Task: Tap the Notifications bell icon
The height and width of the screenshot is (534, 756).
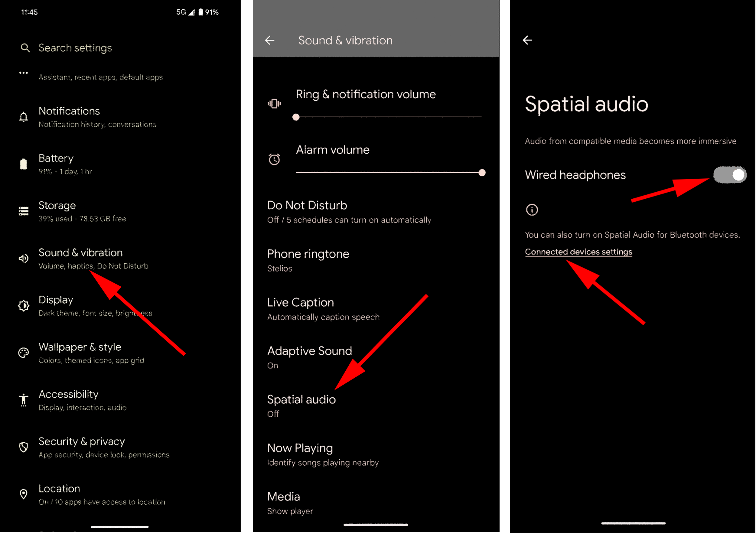Action: pos(23,117)
